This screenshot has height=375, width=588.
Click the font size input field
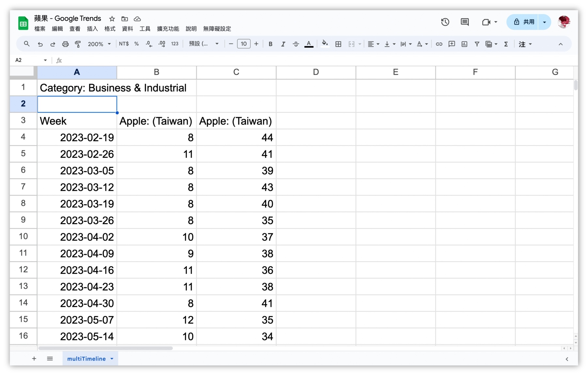[x=244, y=44]
